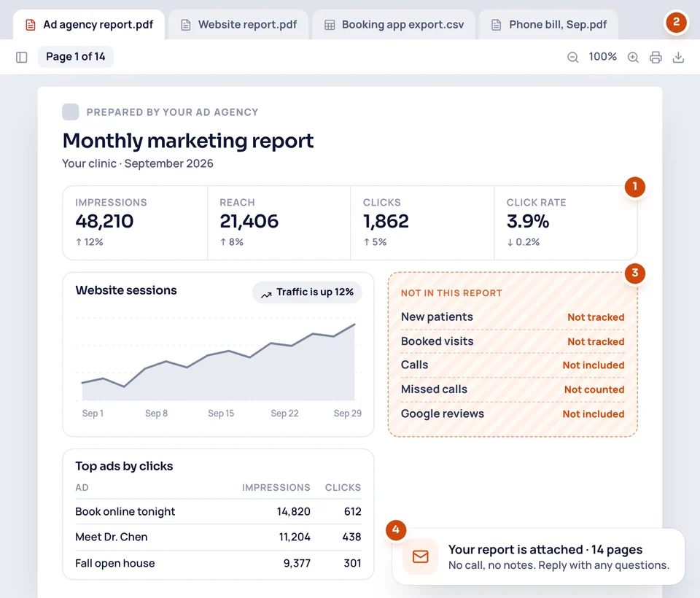Click the Top ads by clicks title

click(x=124, y=466)
